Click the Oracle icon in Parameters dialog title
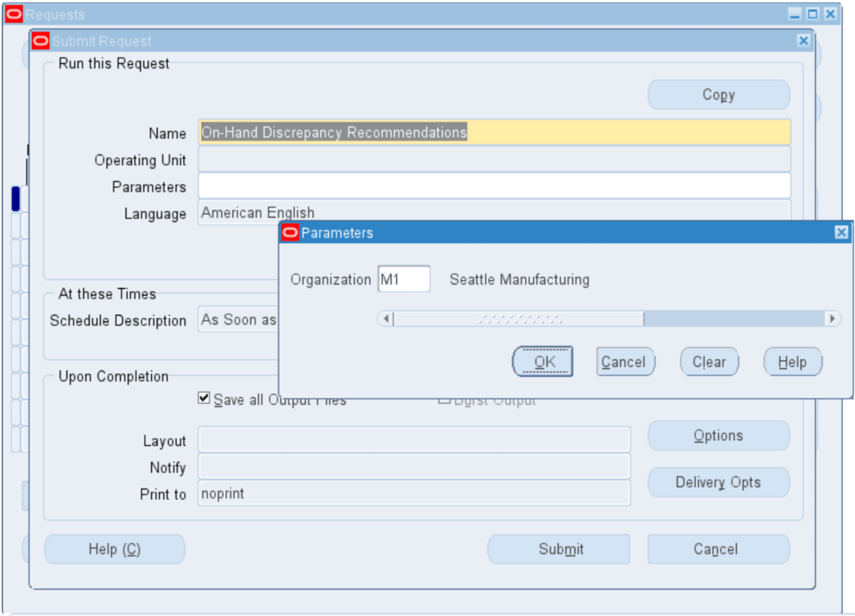The width and height of the screenshot is (855, 616). point(290,232)
